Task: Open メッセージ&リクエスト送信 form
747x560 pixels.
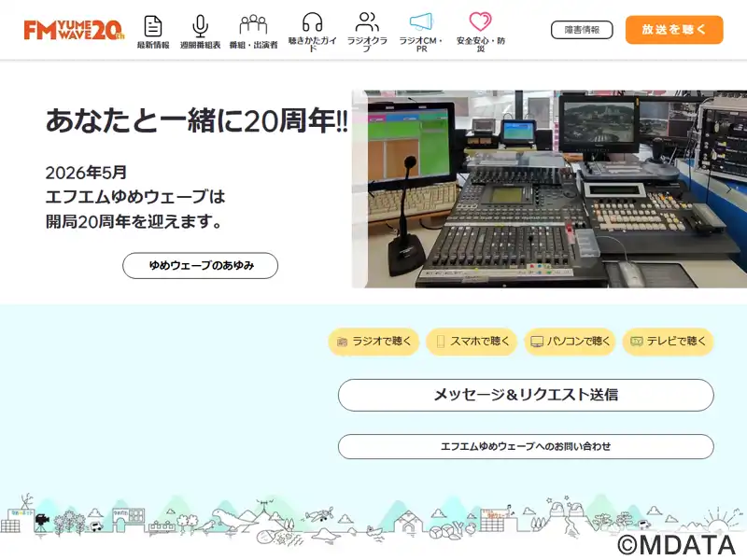Action: click(526, 395)
